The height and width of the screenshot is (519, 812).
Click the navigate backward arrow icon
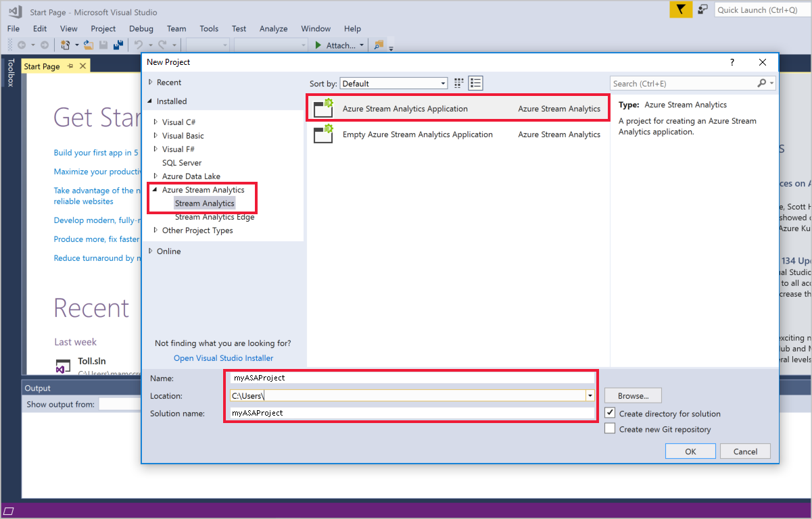coord(21,45)
